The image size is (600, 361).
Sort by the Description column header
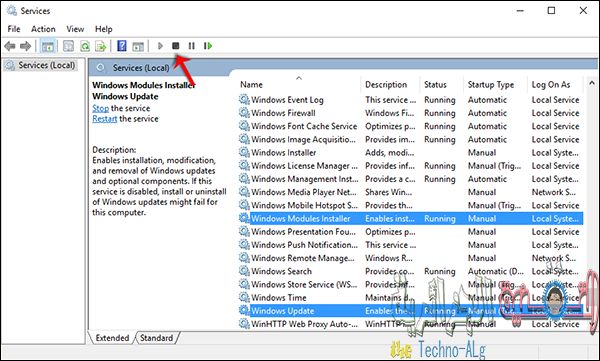coord(391,85)
